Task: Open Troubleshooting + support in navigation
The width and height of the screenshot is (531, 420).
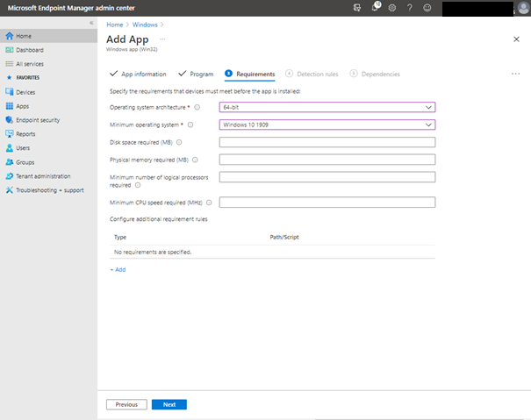Action: click(49, 190)
